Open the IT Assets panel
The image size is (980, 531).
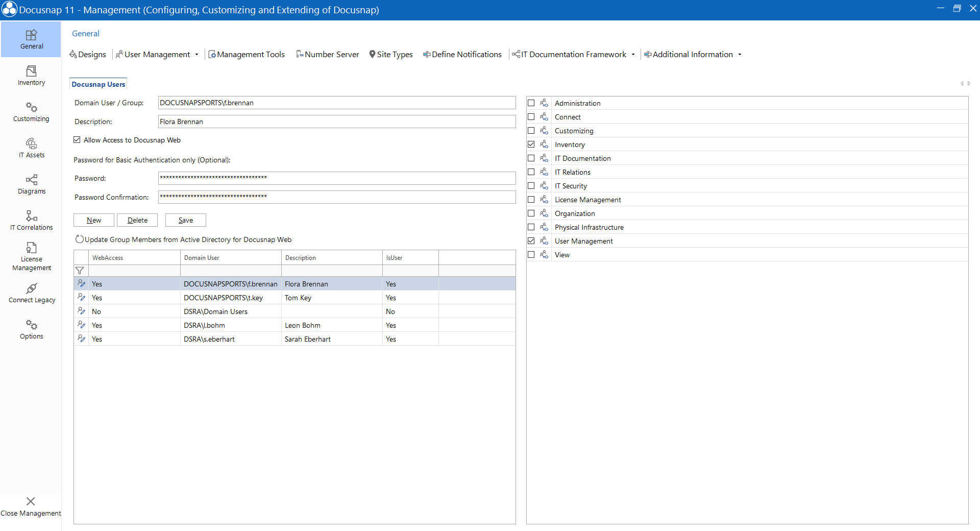[x=31, y=148]
